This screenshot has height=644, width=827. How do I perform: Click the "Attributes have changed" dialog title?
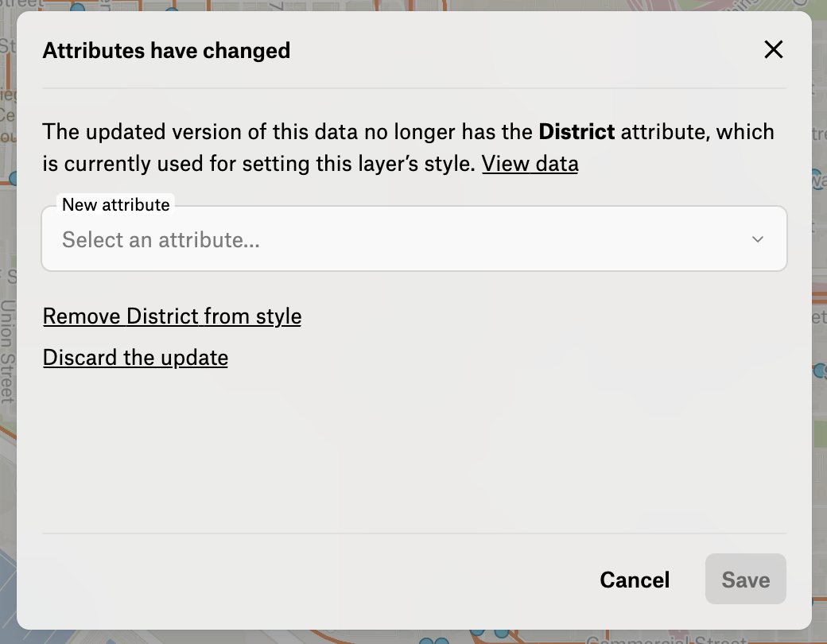pos(166,51)
